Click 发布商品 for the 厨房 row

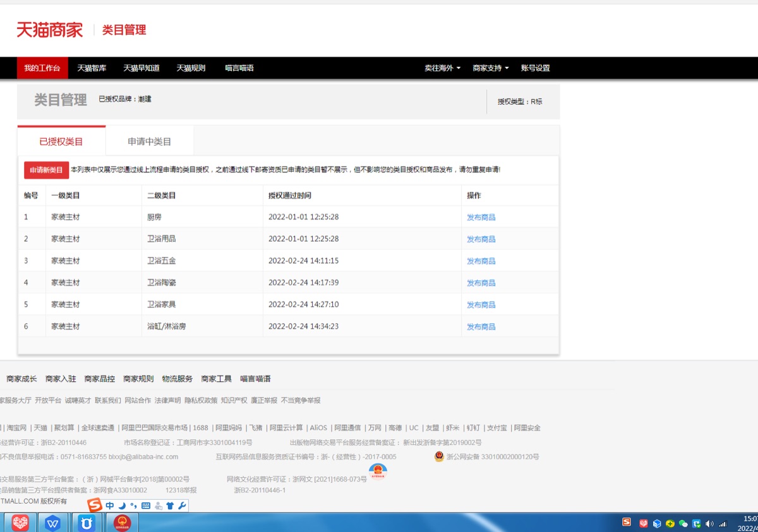[x=481, y=217]
